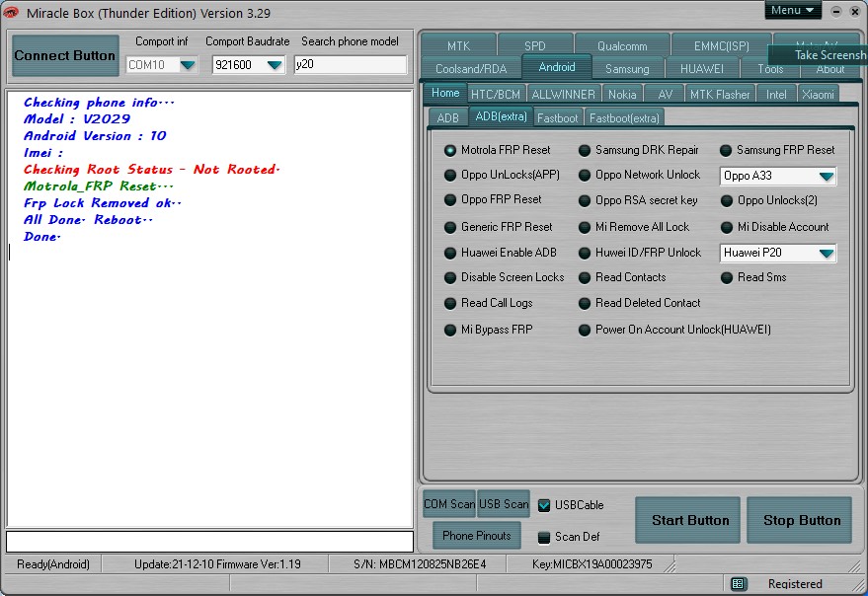This screenshot has height=596, width=868.
Task: Open the MTK Flasher sub-tab
Action: pyautogui.click(x=720, y=94)
